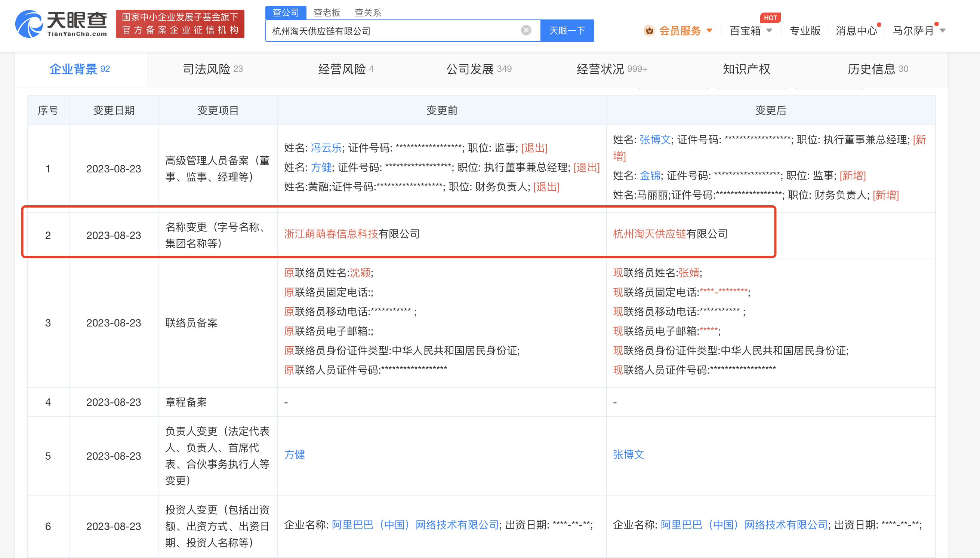
Task: Expand the 百宝箱 dropdown arrow
Action: [x=769, y=31]
